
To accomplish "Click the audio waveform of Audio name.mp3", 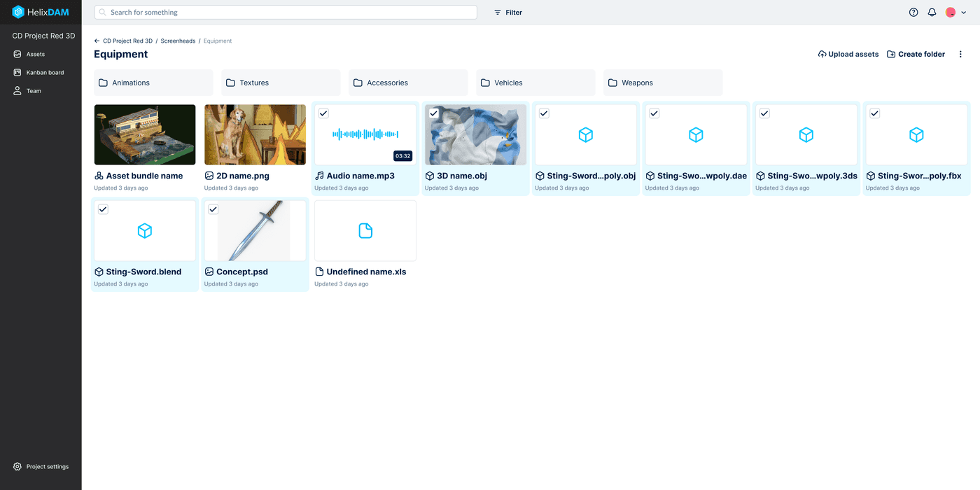I will click(365, 134).
